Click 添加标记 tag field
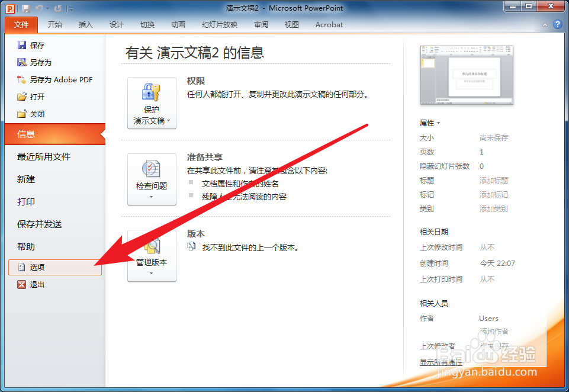The width and height of the screenshot is (569, 392). coord(494,195)
